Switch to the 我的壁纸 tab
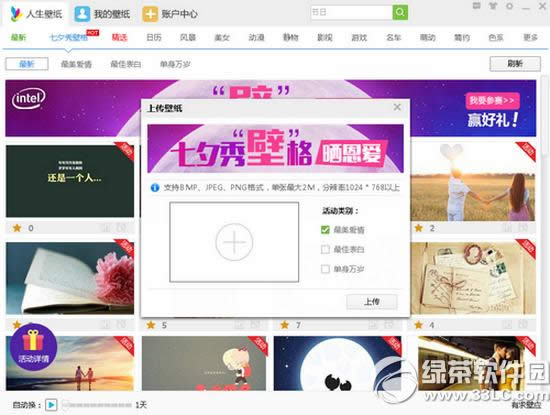This screenshot has height=415, width=550. 102,14
